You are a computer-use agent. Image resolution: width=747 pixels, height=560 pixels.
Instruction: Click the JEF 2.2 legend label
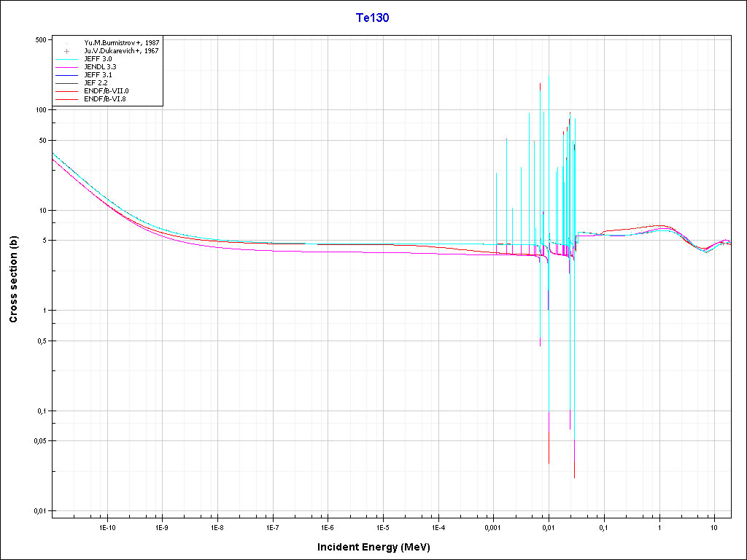[x=97, y=83]
